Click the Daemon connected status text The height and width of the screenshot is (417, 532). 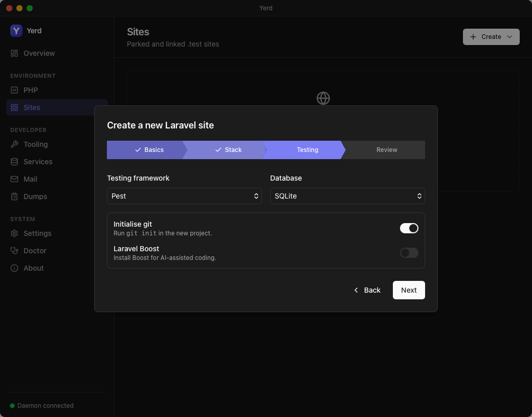(x=46, y=405)
